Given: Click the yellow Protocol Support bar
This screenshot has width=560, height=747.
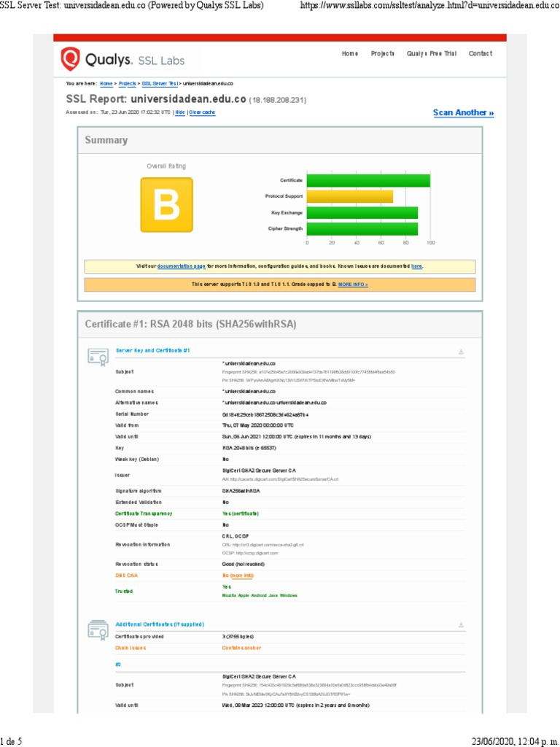Looking at the screenshot, I should coord(350,196).
